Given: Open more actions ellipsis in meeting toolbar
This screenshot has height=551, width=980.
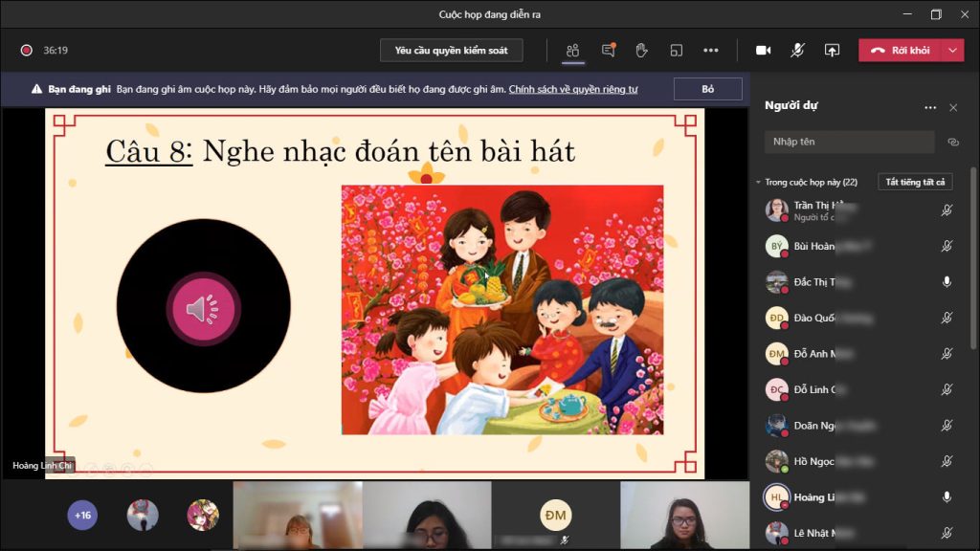Looking at the screenshot, I should coord(710,51).
